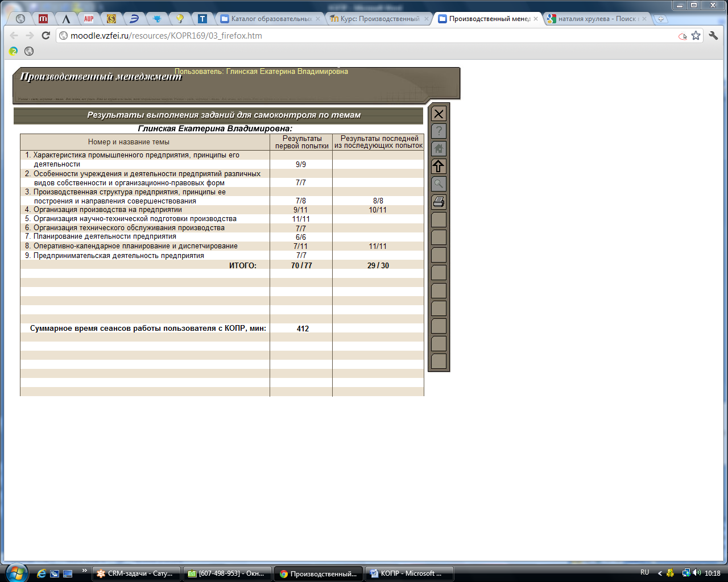Click the 'Номер и название темы' column header
The image size is (728, 582).
point(129,142)
